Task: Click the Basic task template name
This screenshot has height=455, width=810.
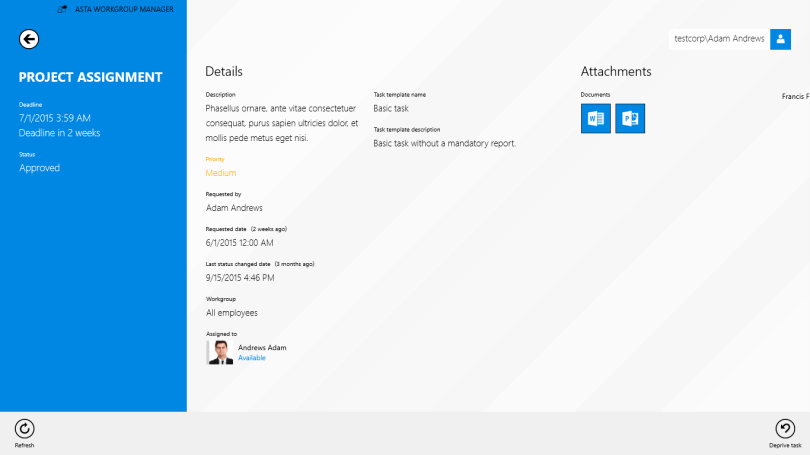Action: coord(391,108)
